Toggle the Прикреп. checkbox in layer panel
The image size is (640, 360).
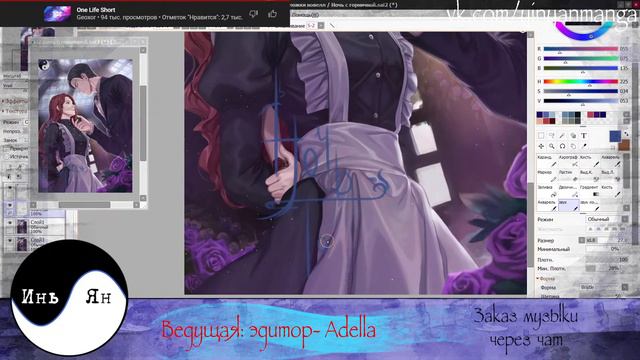(7, 149)
